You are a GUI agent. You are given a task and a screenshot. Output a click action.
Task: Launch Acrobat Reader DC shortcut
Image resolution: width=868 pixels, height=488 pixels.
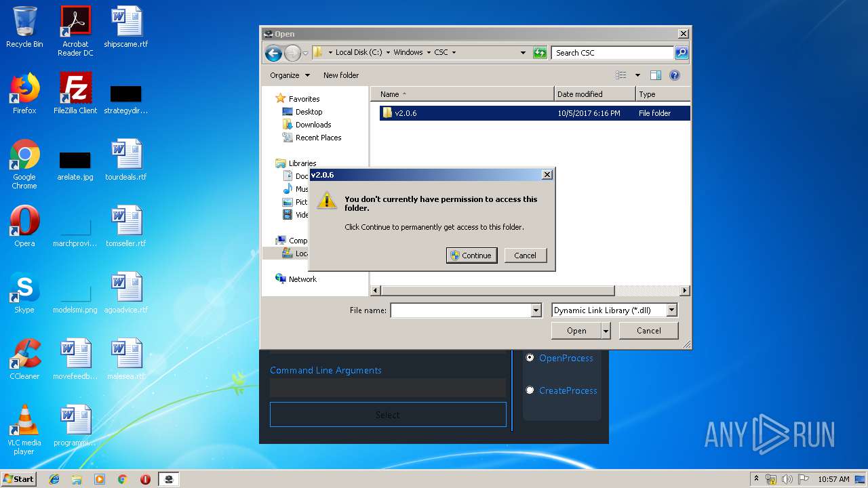75,30
